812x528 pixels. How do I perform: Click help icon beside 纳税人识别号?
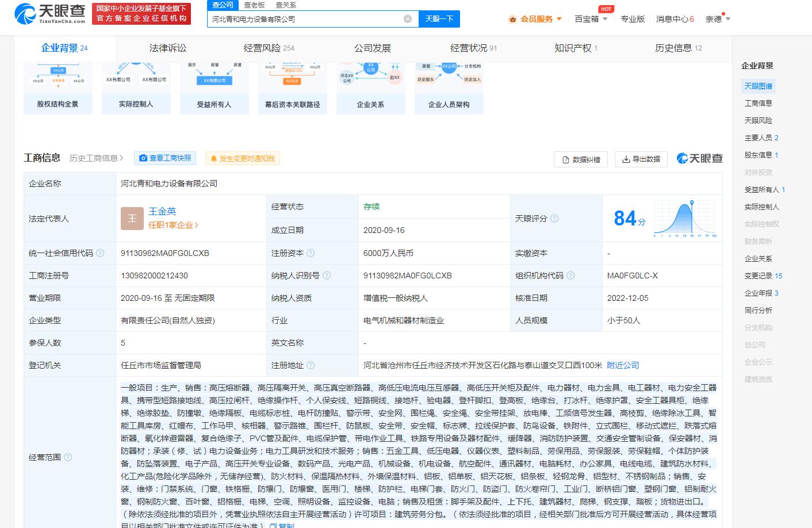click(x=327, y=276)
